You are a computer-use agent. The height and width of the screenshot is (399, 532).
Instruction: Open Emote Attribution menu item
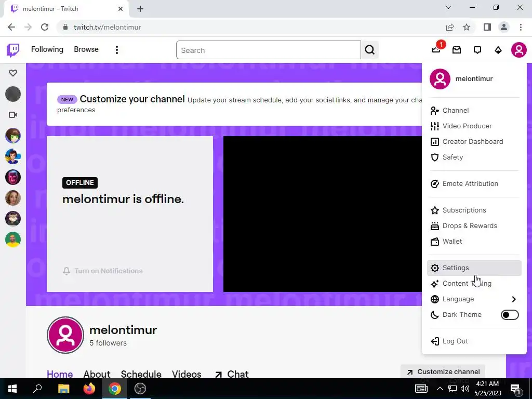(474, 184)
